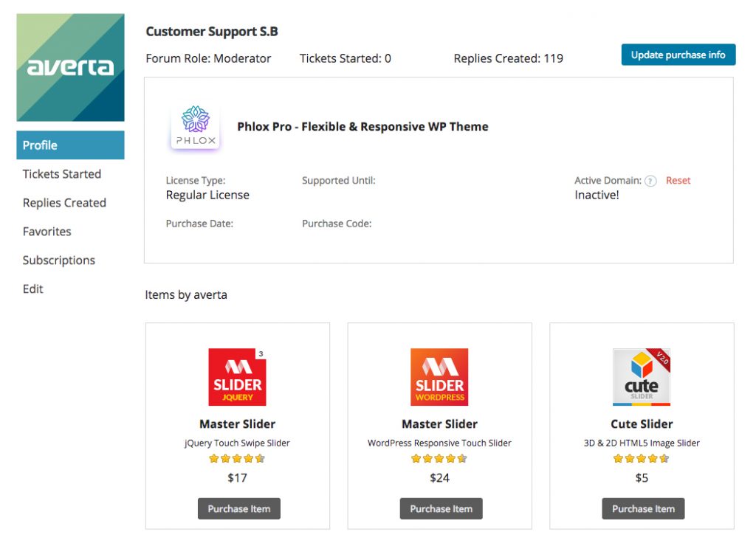Image resolution: width=756 pixels, height=546 pixels.
Task: Click the Phlox theme logo icon
Action: tap(195, 127)
